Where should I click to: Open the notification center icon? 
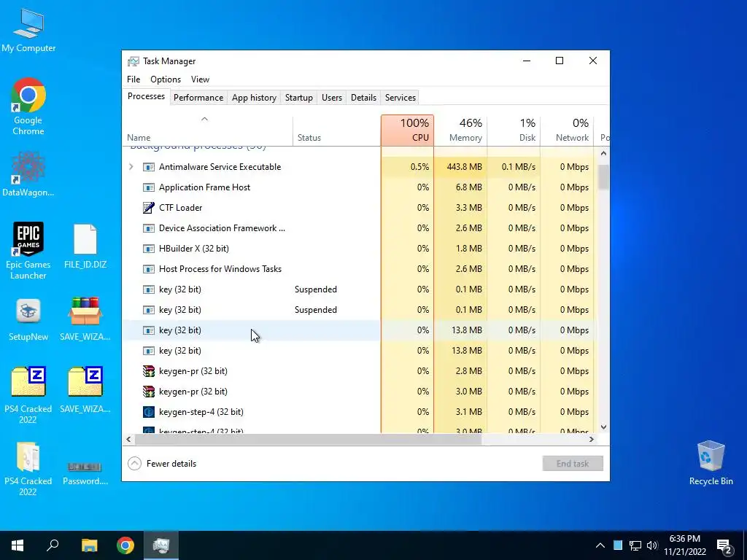click(724, 545)
